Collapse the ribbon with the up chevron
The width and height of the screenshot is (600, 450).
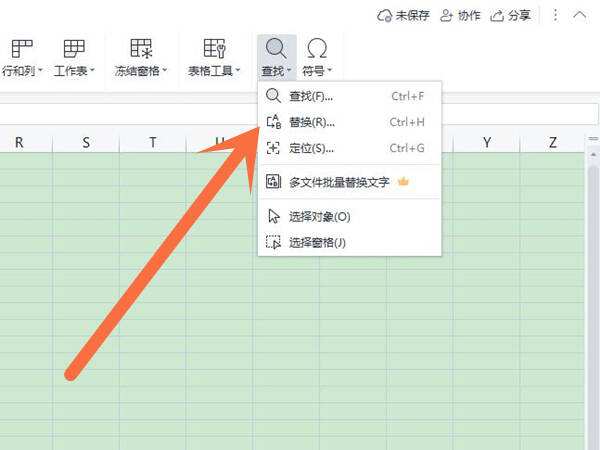pyautogui.click(x=580, y=15)
